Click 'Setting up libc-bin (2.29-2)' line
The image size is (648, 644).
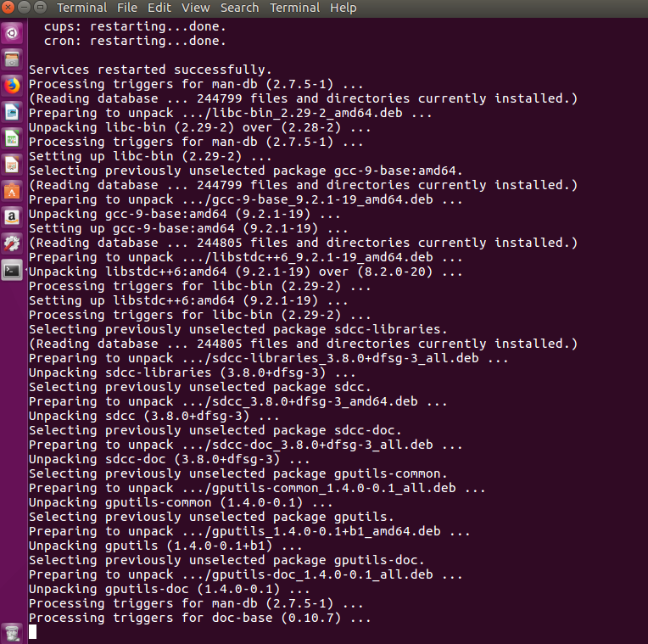point(150,156)
